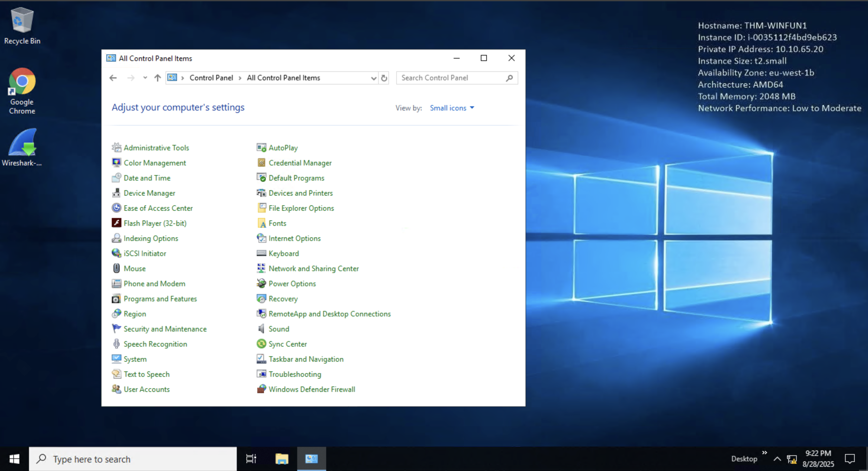Open the User Accounts link
The width and height of the screenshot is (868, 471).
146,389
